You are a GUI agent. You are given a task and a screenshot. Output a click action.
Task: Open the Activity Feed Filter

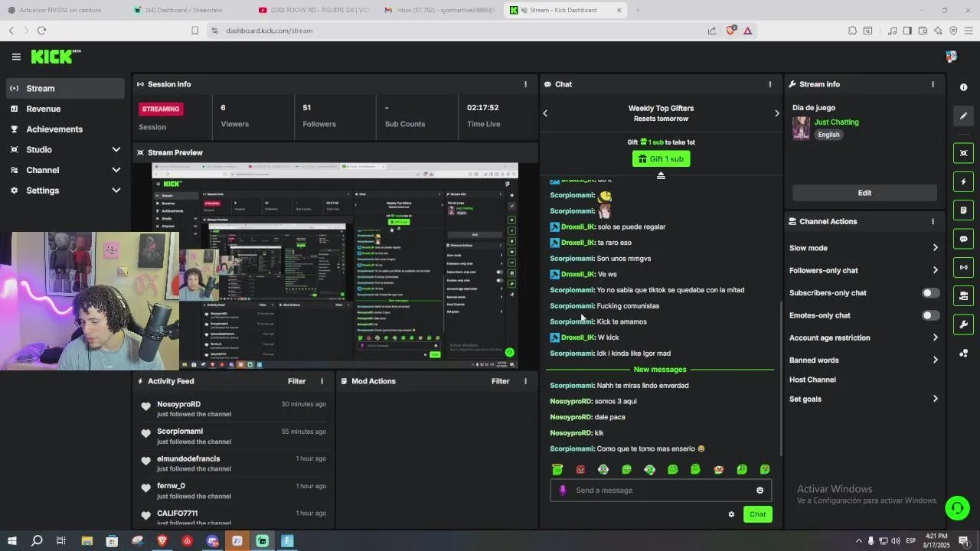[296, 381]
